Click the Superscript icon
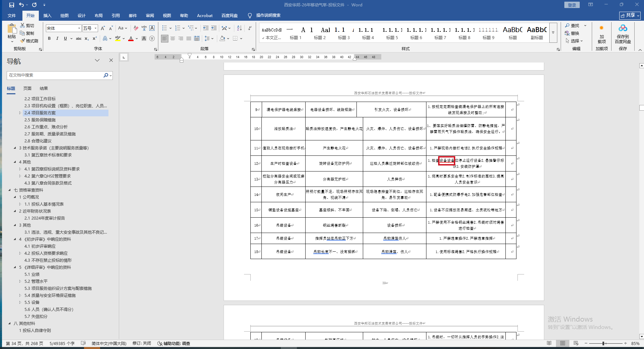 click(x=95, y=38)
